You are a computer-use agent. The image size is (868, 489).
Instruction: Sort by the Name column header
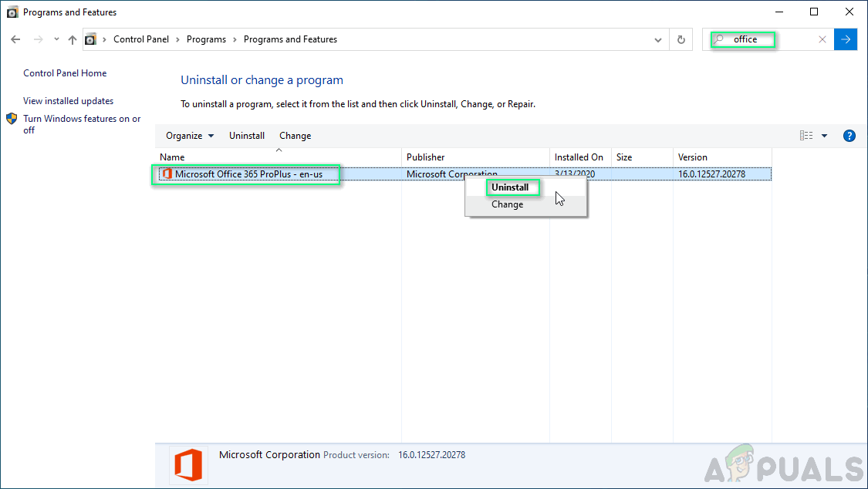point(279,157)
